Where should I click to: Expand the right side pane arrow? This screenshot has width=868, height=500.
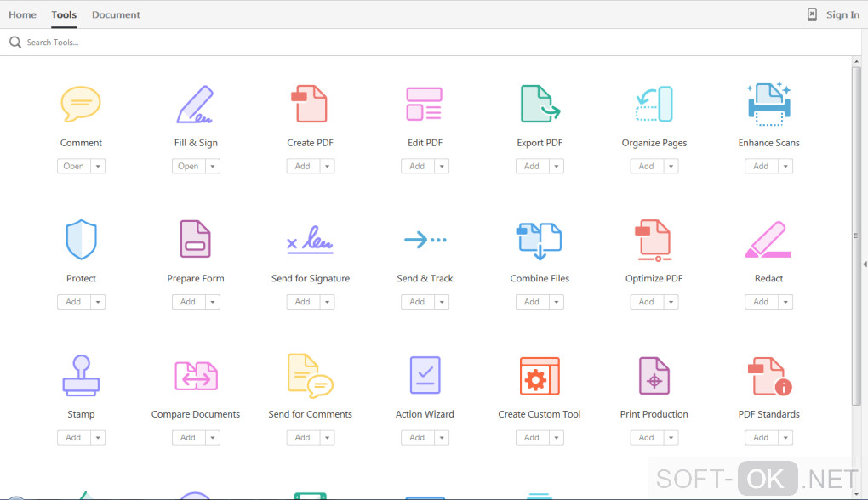(865, 264)
